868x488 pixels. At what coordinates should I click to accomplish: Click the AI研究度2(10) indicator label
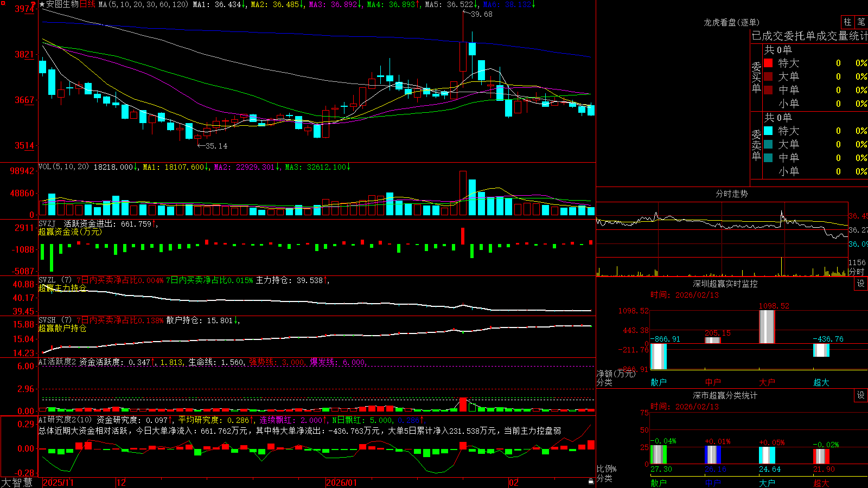65,420
